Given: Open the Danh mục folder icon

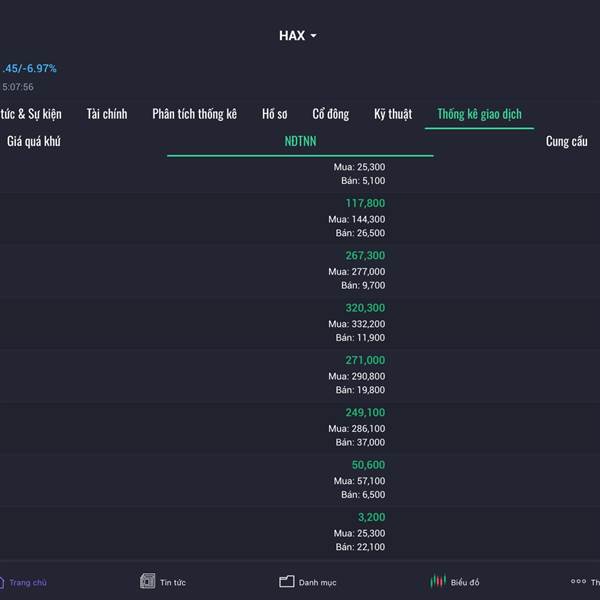Looking at the screenshot, I should [x=287, y=582].
